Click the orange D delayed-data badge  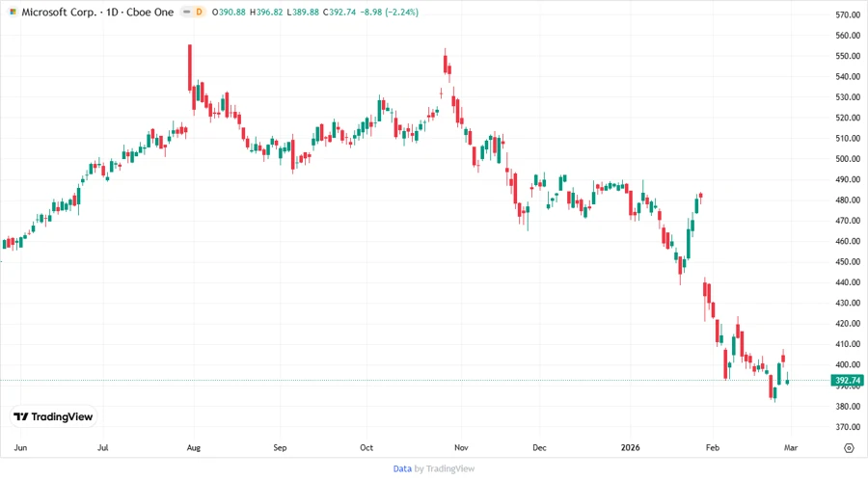199,13
